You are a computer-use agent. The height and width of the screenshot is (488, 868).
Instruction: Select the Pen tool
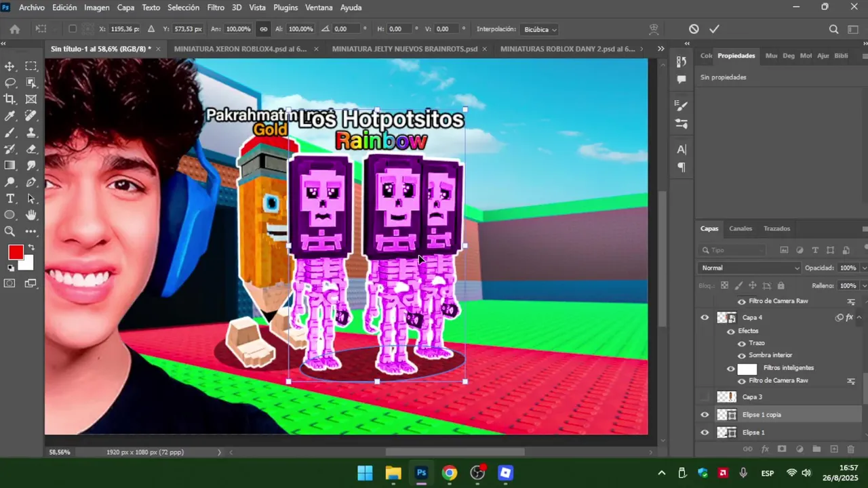point(31,182)
